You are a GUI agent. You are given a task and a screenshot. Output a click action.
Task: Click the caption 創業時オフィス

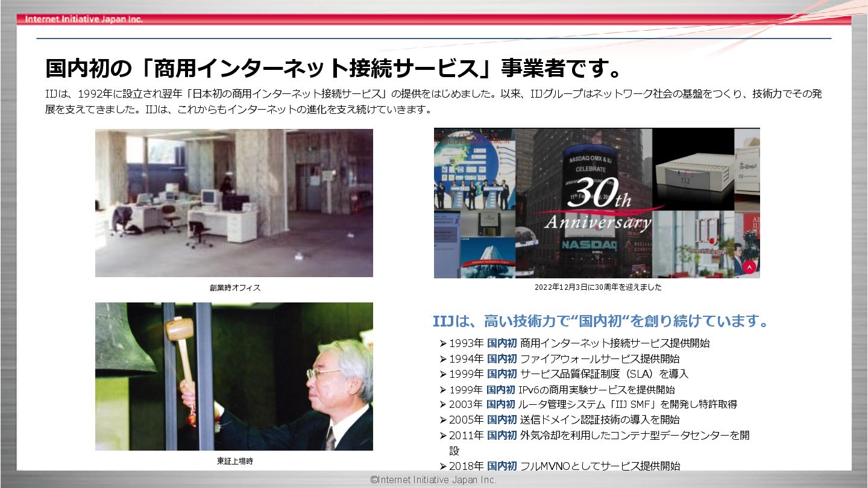point(235,288)
